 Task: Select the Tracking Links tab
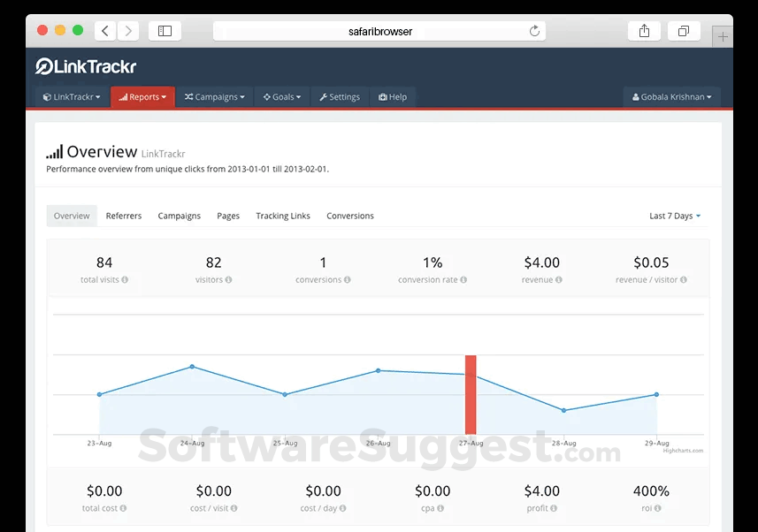pos(283,216)
